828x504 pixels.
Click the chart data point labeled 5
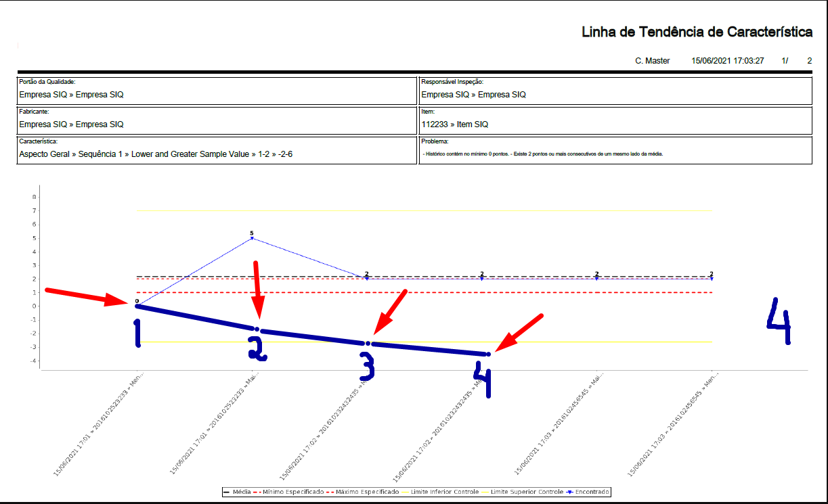pyautogui.click(x=252, y=237)
